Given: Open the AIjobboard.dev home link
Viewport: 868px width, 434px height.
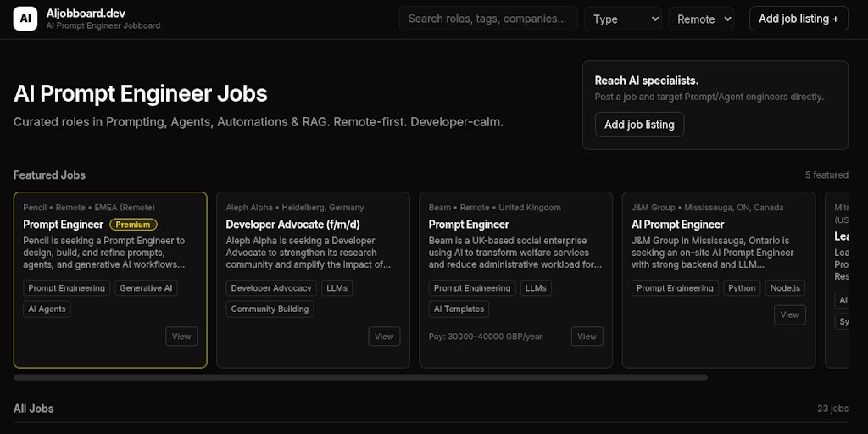Looking at the screenshot, I should coord(86,14).
